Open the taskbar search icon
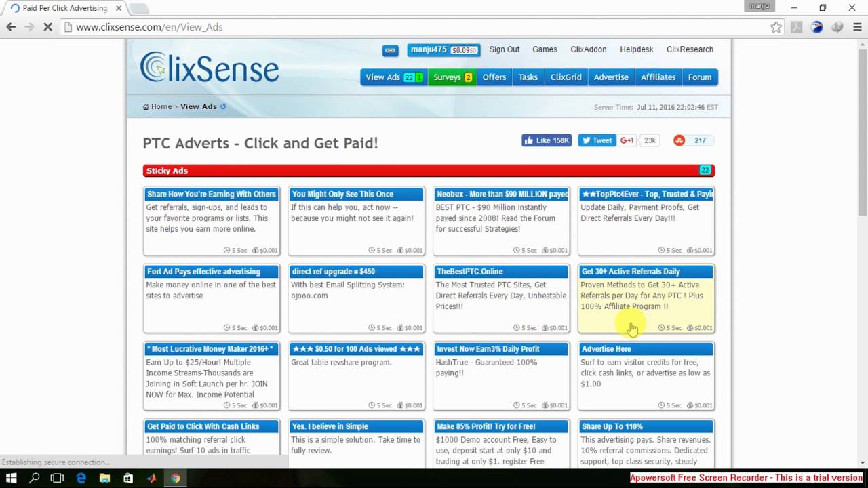 pos(35,478)
